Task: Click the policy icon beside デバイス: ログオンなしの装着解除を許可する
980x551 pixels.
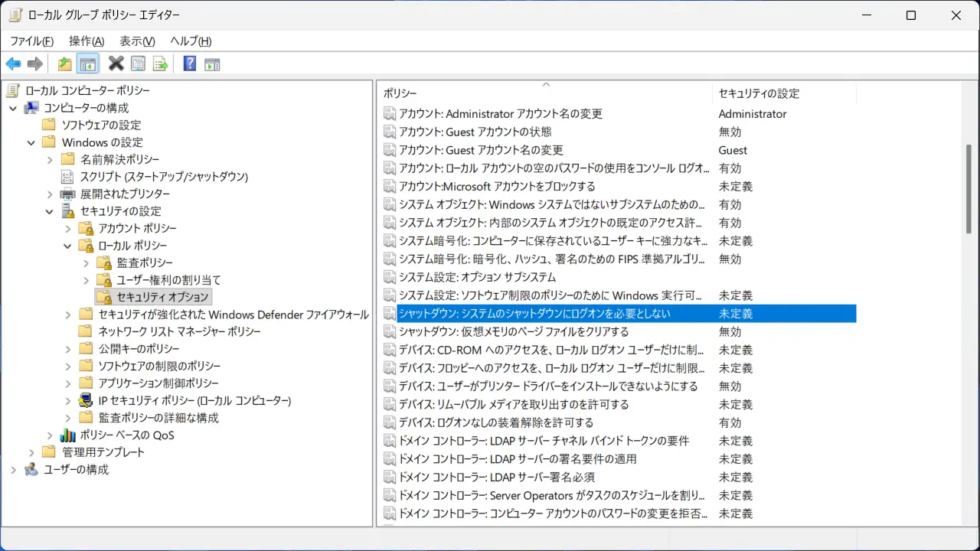Action: pos(390,422)
